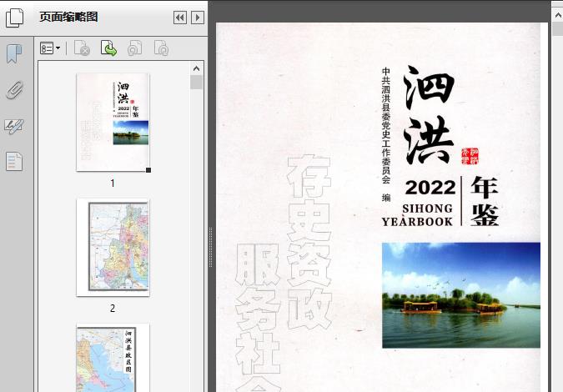The image size is (563, 392).
Task: Open the page thumbnails panel icon
Action: pos(14,18)
